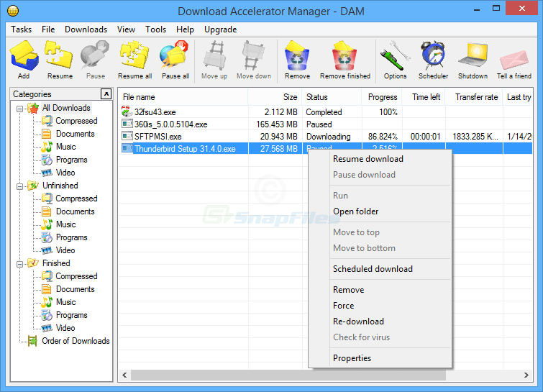The width and height of the screenshot is (543, 392).
Task: Click the Resume toolbar icon
Action: [59, 55]
